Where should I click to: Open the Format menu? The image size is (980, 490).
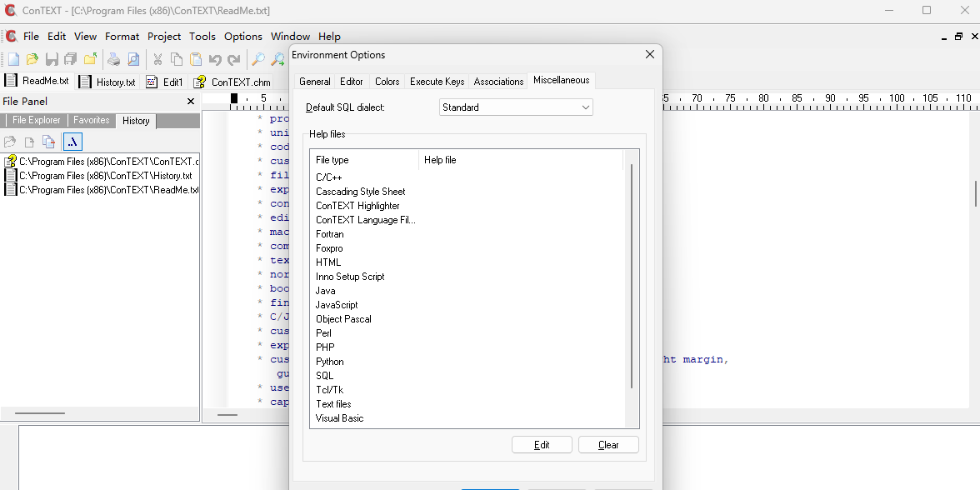click(122, 37)
